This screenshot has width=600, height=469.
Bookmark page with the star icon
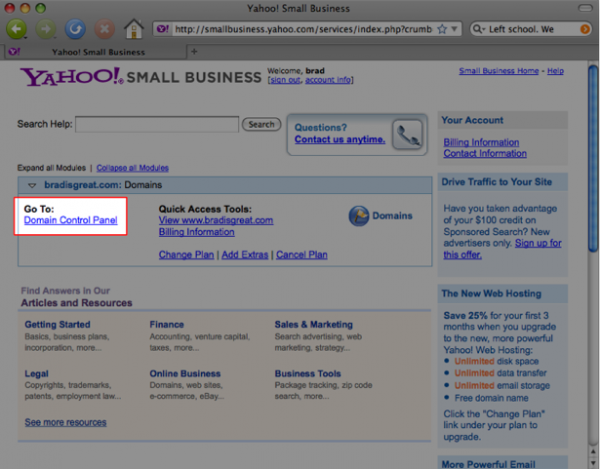tap(442, 29)
